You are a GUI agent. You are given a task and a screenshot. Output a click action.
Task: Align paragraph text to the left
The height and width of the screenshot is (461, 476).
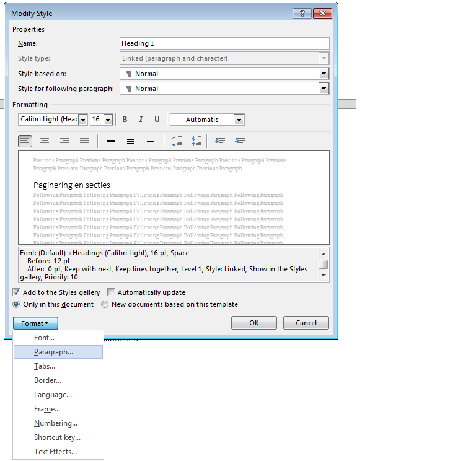pyautogui.click(x=25, y=141)
